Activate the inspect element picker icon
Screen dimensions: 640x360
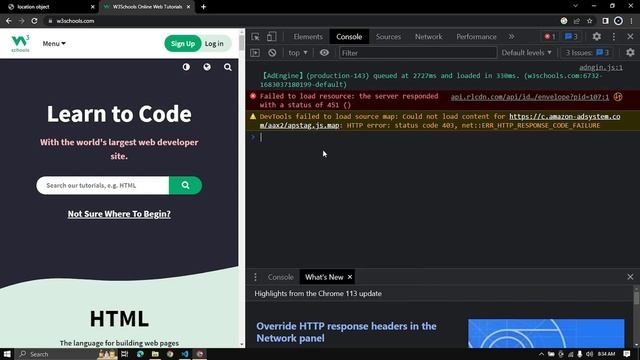(256, 37)
